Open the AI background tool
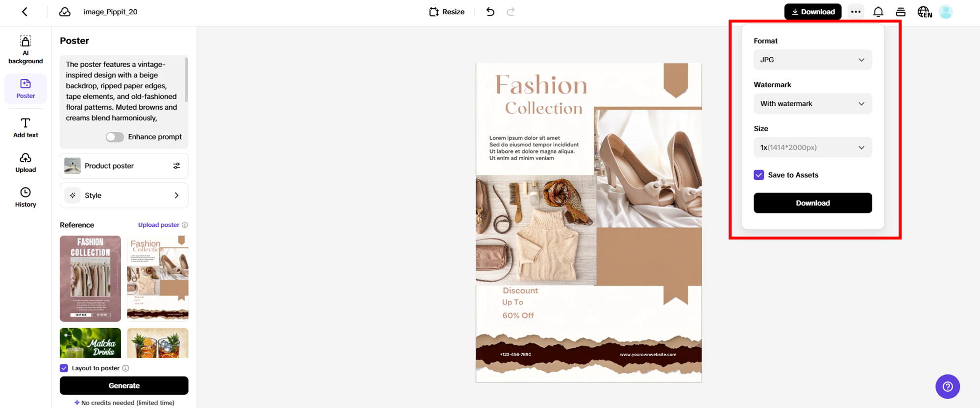 pyautogui.click(x=25, y=50)
